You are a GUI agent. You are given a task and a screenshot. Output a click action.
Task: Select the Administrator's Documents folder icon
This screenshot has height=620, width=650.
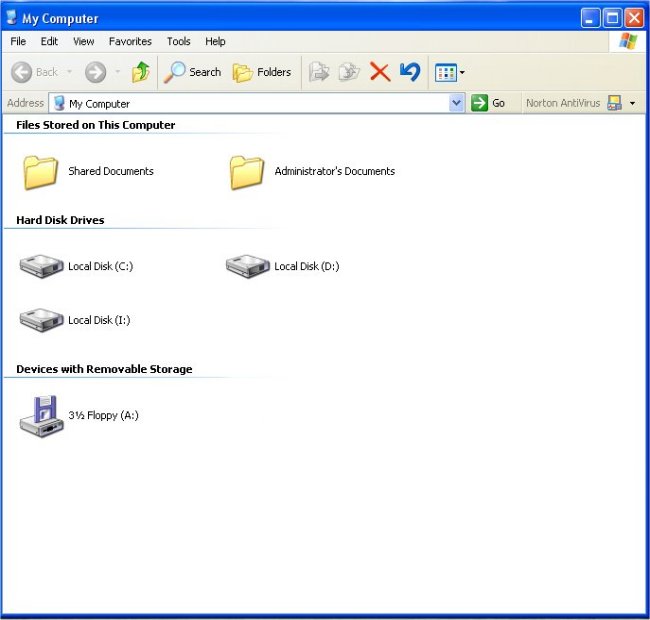[x=247, y=172]
